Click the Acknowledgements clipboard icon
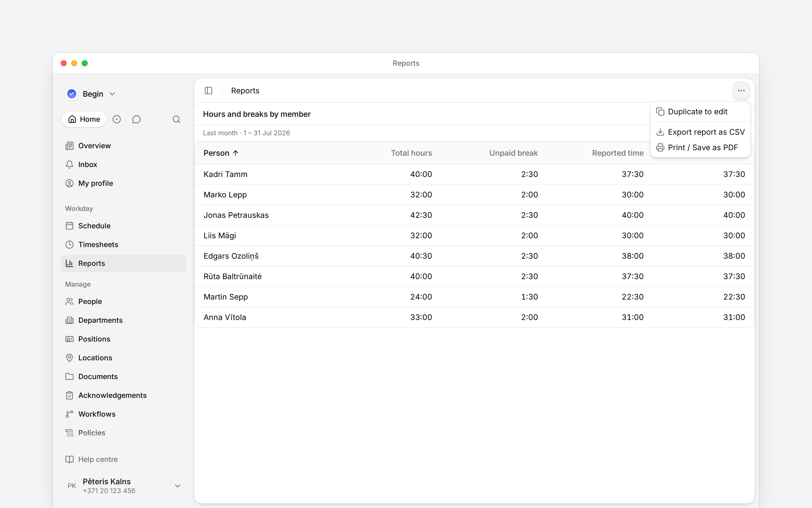 point(70,395)
